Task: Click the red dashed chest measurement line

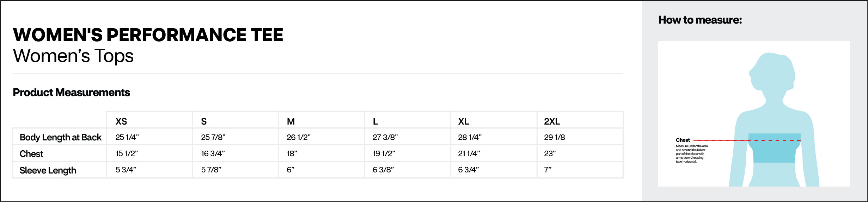Action: [776, 140]
